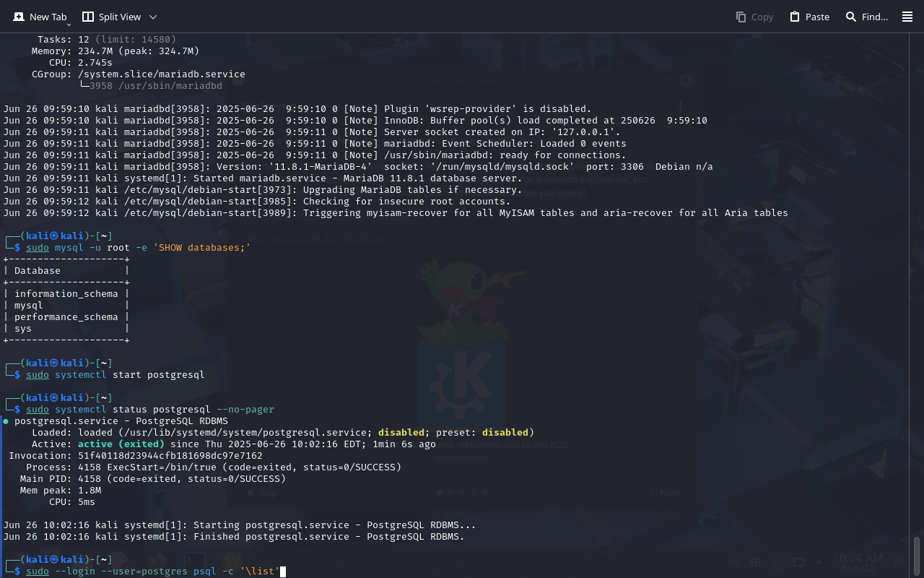Click 'sudo systemctl start postgresql' command
This screenshot has width=924, height=578.
tap(115, 375)
